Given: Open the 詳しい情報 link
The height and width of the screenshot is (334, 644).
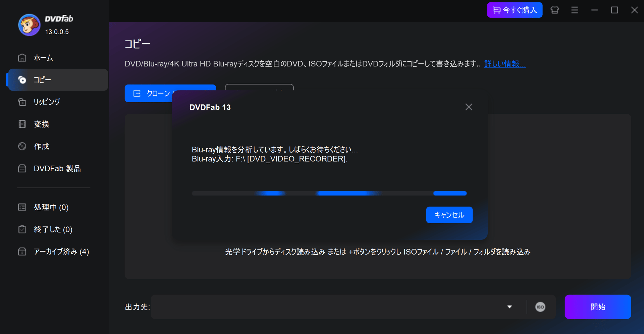Looking at the screenshot, I should point(505,64).
